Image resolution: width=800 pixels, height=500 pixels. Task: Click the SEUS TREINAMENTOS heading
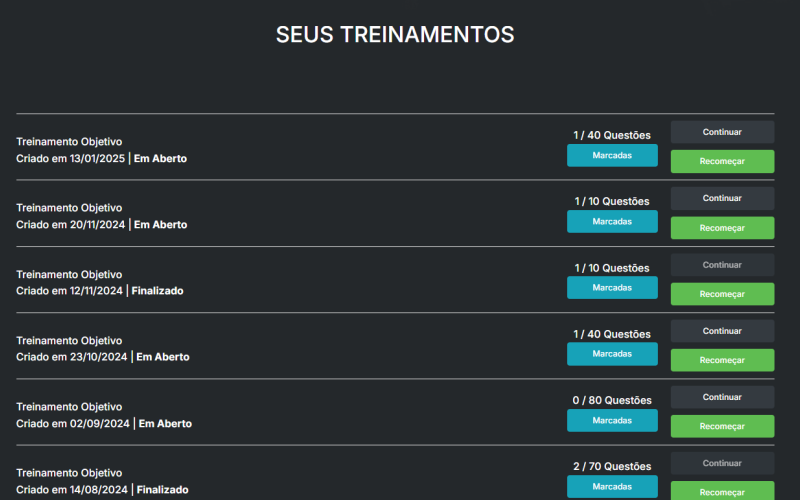(x=395, y=35)
